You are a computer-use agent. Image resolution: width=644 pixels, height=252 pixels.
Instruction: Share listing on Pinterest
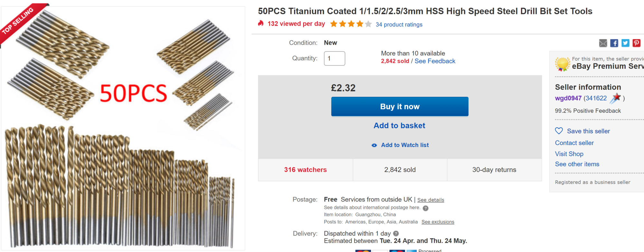(x=636, y=43)
